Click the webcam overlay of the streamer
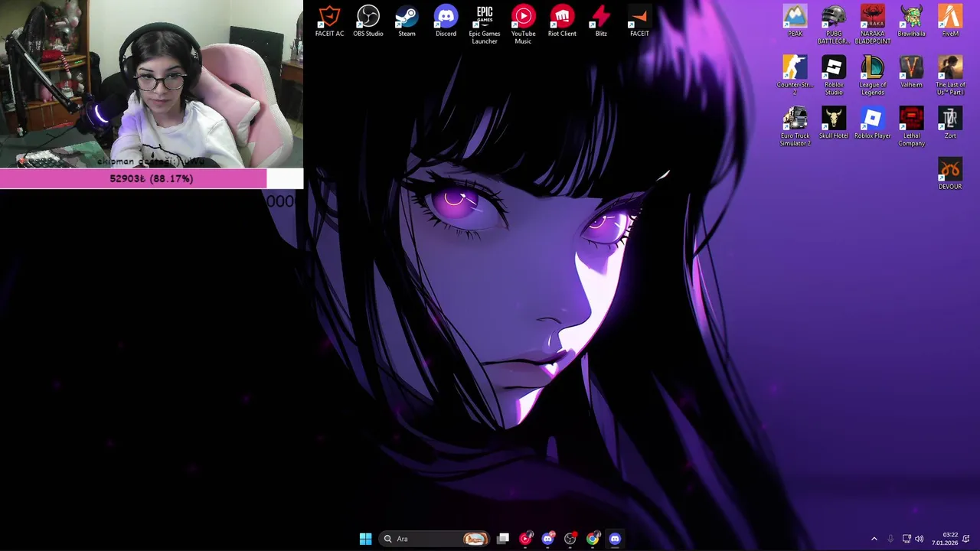This screenshot has height=551, width=980. [152, 84]
